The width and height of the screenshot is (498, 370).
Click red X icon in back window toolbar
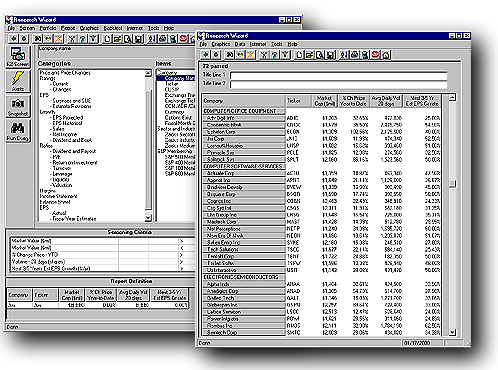click(59, 39)
